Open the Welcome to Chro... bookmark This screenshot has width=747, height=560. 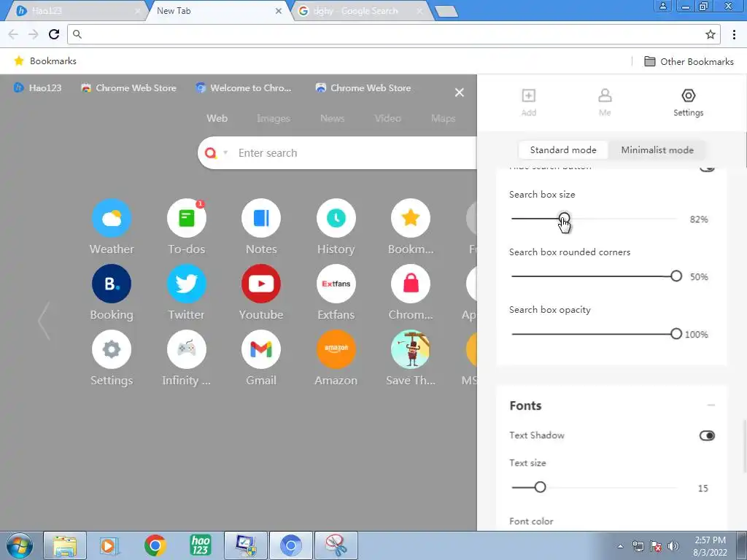[244, 87]
